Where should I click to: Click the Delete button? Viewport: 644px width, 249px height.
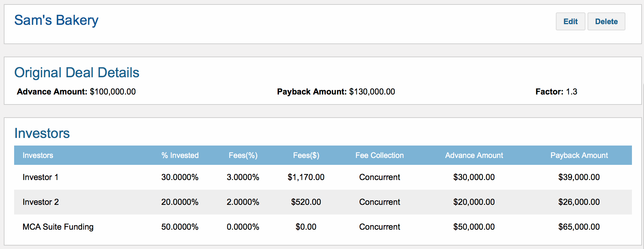[606, 21]
